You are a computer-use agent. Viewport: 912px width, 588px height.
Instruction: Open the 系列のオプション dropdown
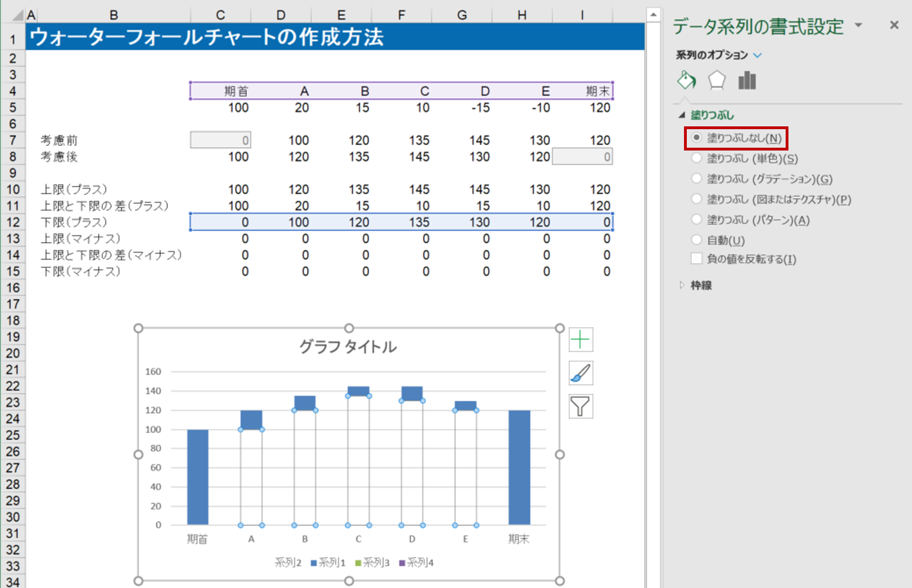coord(758,55)
